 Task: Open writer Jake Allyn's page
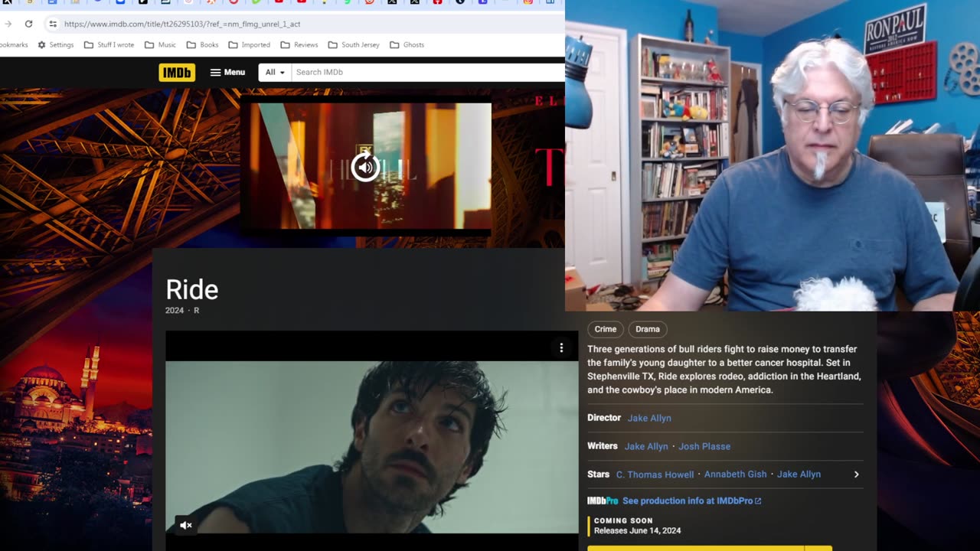(646, 446)
